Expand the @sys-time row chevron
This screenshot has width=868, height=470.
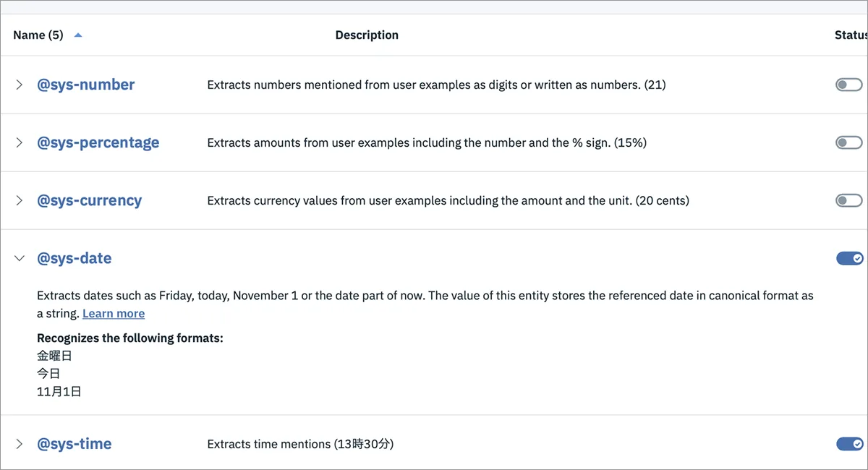pyautogui.click(x=20, y=443)
